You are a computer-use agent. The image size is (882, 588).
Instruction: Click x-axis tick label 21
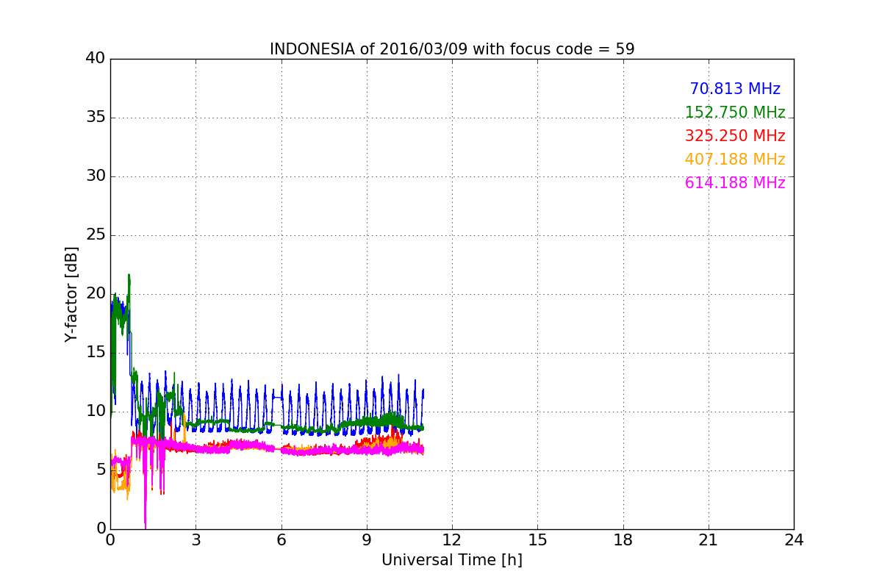click(x=709, y=540)
